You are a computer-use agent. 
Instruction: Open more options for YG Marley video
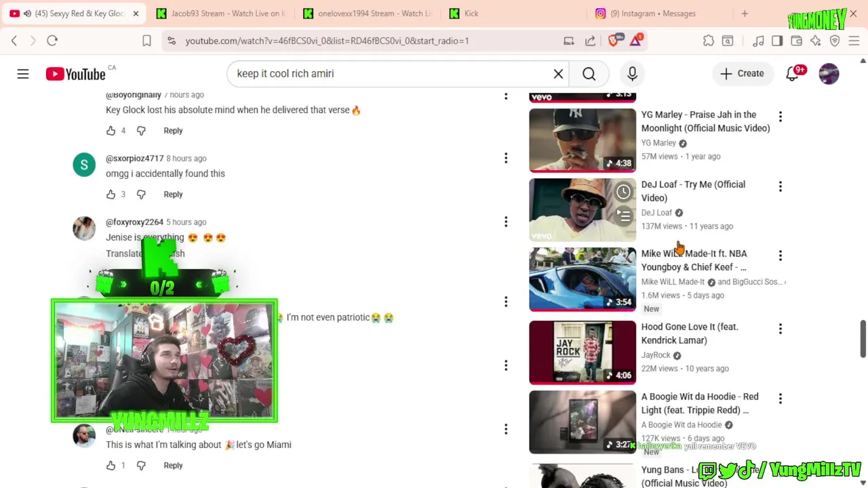point(781,117)
